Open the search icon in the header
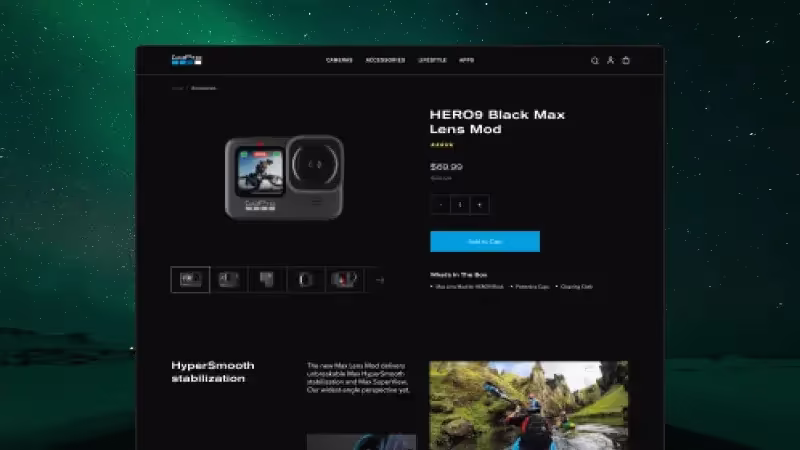This screenshot has height=450, width=800. pyautogui.click(x=595, y=60)
